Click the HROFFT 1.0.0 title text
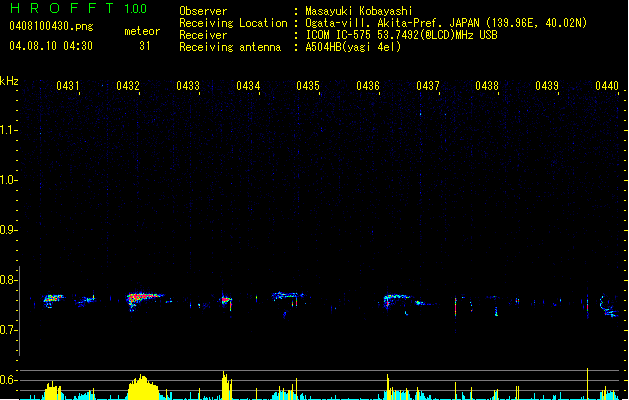 coord(78,8)
